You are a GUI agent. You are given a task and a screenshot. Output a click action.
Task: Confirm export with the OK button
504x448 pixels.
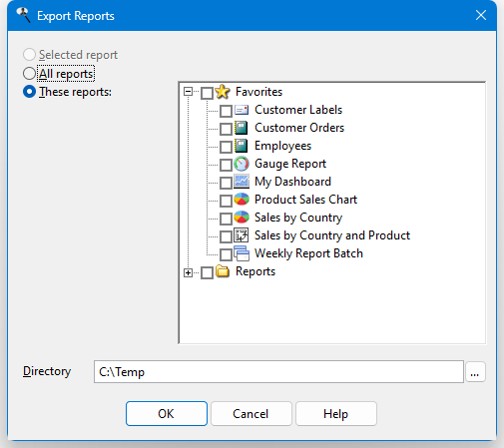click(x=167, y=414)
